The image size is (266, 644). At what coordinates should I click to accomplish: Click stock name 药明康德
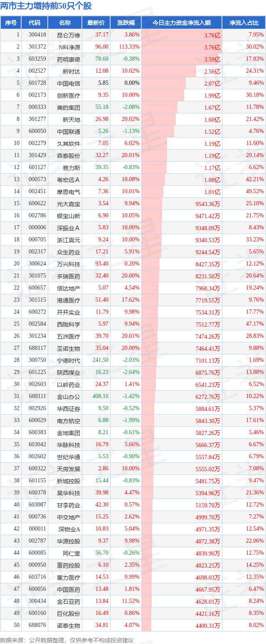[x=69, y=59]
